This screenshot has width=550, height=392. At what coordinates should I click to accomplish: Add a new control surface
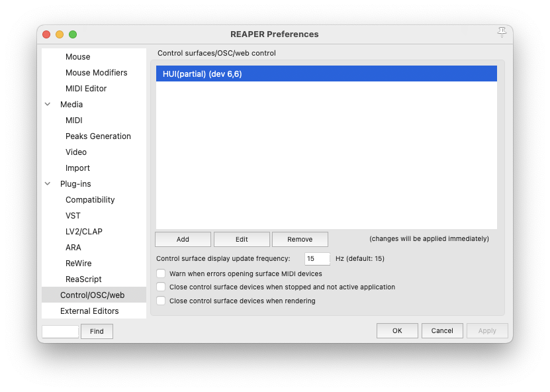coord(183,239)
